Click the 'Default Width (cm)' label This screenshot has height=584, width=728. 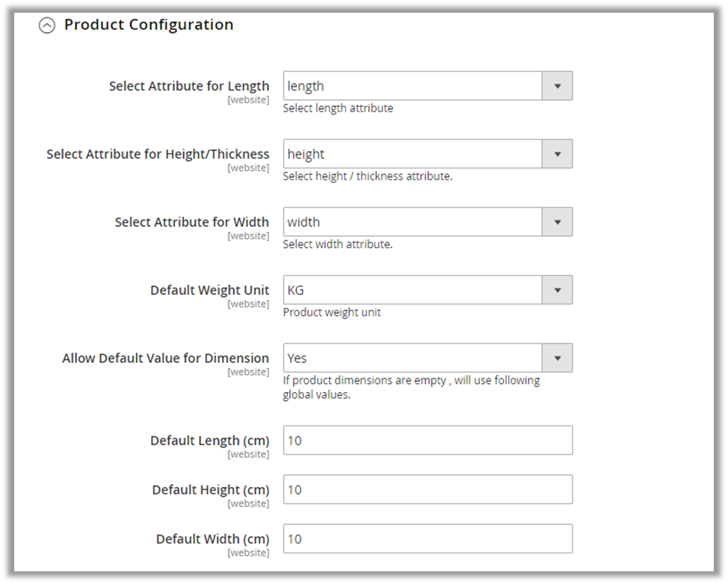click(212, 539)
